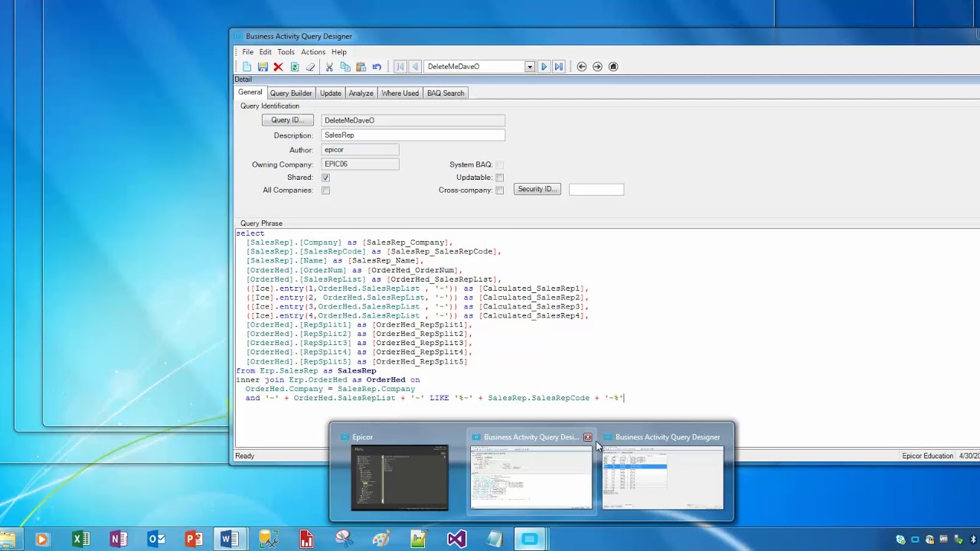Click the [OrderHed].[OrderNum] query phrase line
The image size is (980, 551).
(354, 270)
